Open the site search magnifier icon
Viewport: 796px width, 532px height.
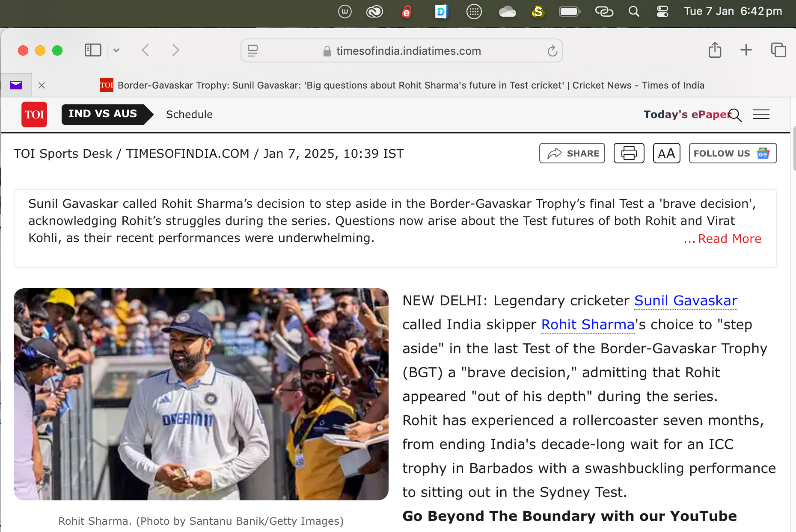click(735, 115)
